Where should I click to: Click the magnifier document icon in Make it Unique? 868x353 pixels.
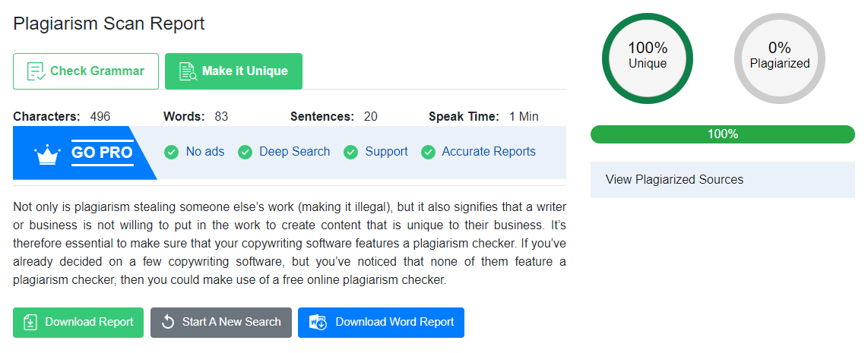(x=187, y=71)
